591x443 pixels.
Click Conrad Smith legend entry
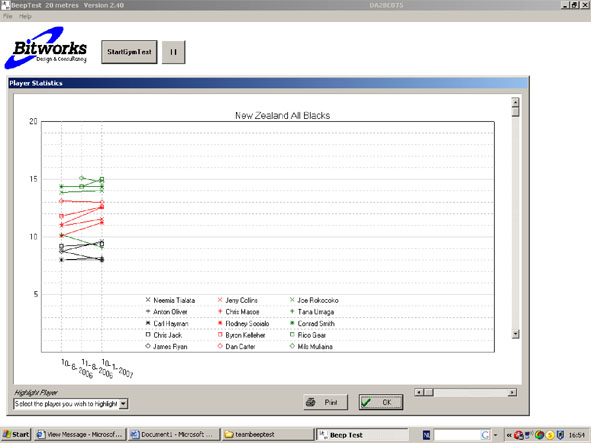(x=312, y=323)
